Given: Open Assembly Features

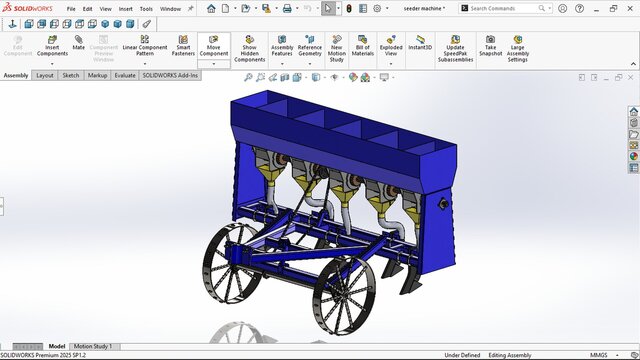Looking at the screenshot, I should [x=282, y=45].
